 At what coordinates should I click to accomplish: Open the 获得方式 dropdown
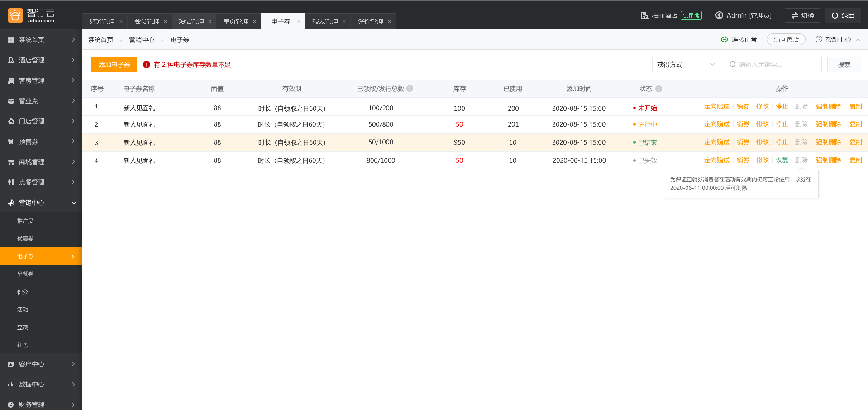tap(685, 65)
